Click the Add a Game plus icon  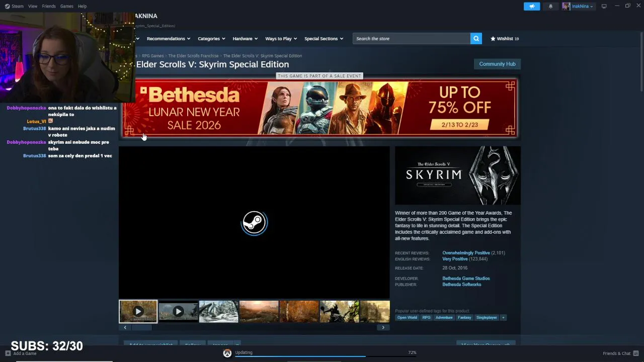tap(8, 353)
